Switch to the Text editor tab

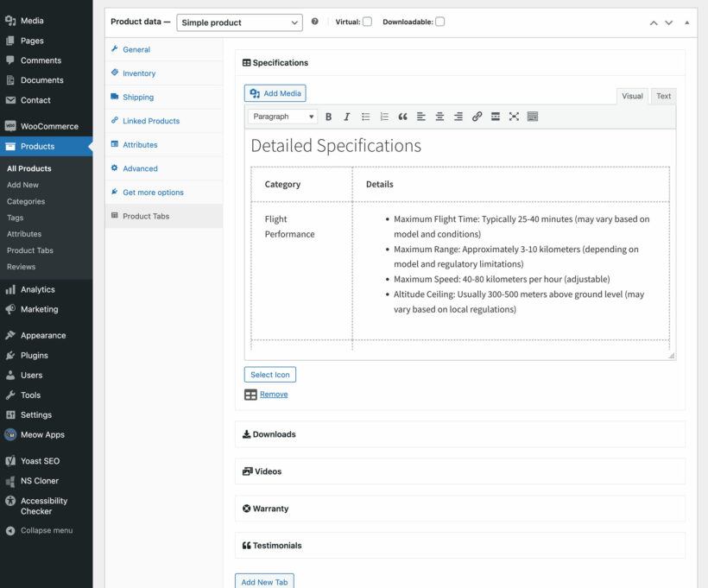tap(663, 96)
